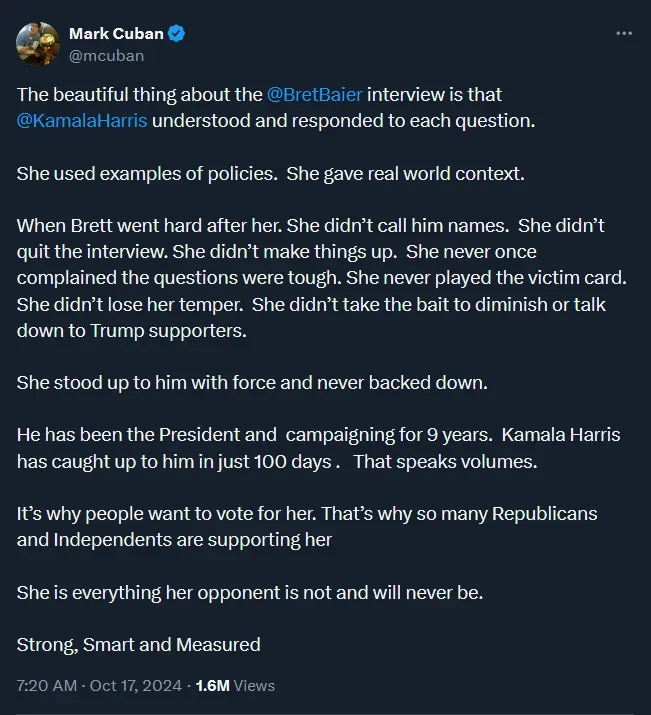Click the "She gave real world context" sentence
The width and height of the screenshot is (651, 715).
point(404,174)
